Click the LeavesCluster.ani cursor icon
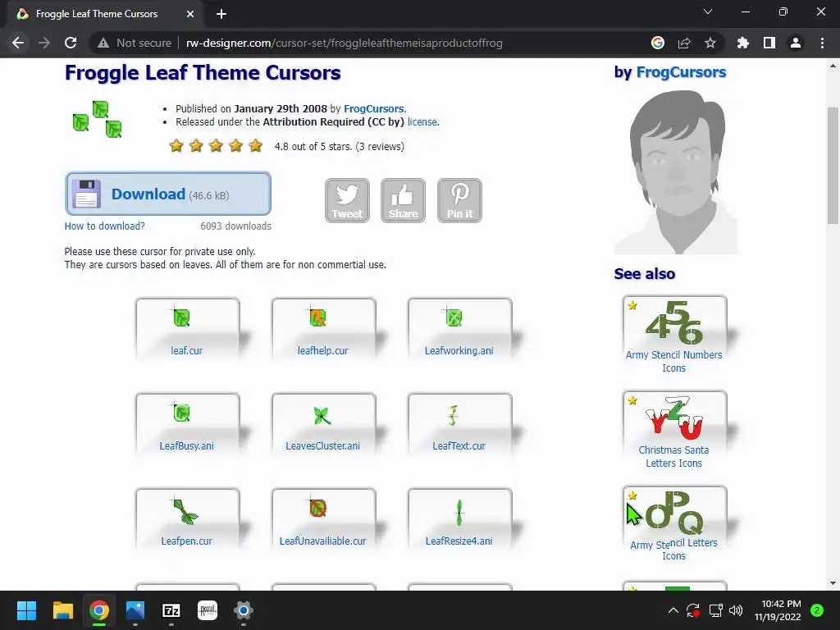 click(322, 415)
